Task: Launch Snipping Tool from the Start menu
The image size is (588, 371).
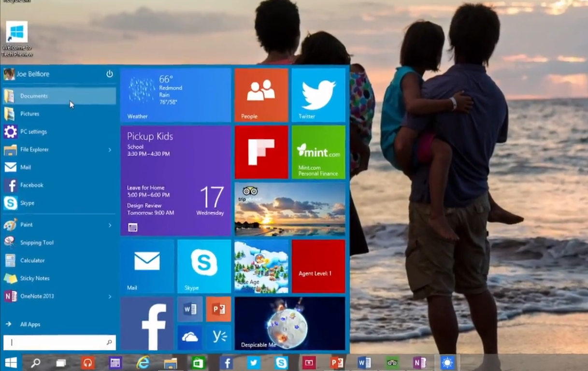Action: (x=59, y=243)
